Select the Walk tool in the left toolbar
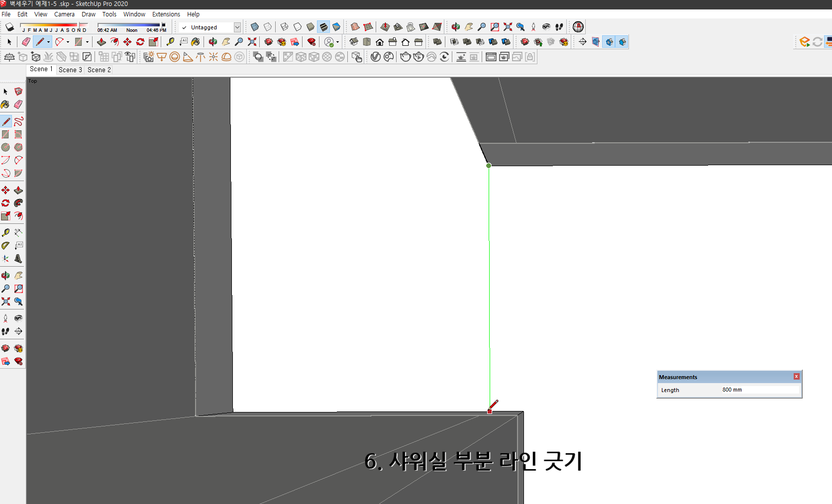 6,331
